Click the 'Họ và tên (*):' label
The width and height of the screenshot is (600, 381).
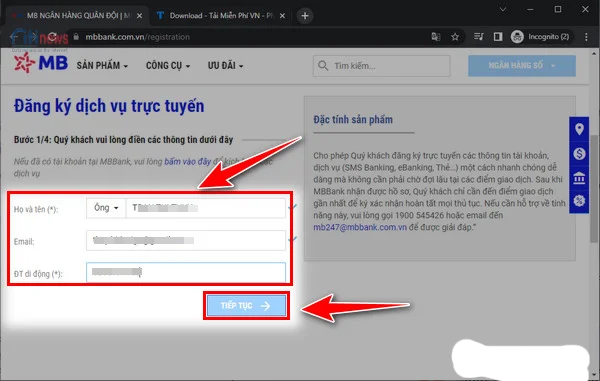(36, 209)
